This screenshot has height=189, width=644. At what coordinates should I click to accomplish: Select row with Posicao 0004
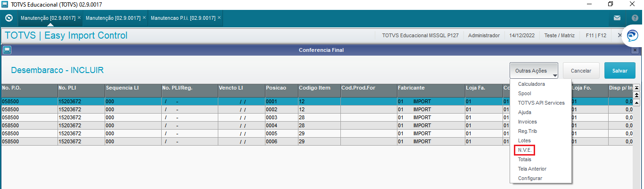click(x=316, y=125)
